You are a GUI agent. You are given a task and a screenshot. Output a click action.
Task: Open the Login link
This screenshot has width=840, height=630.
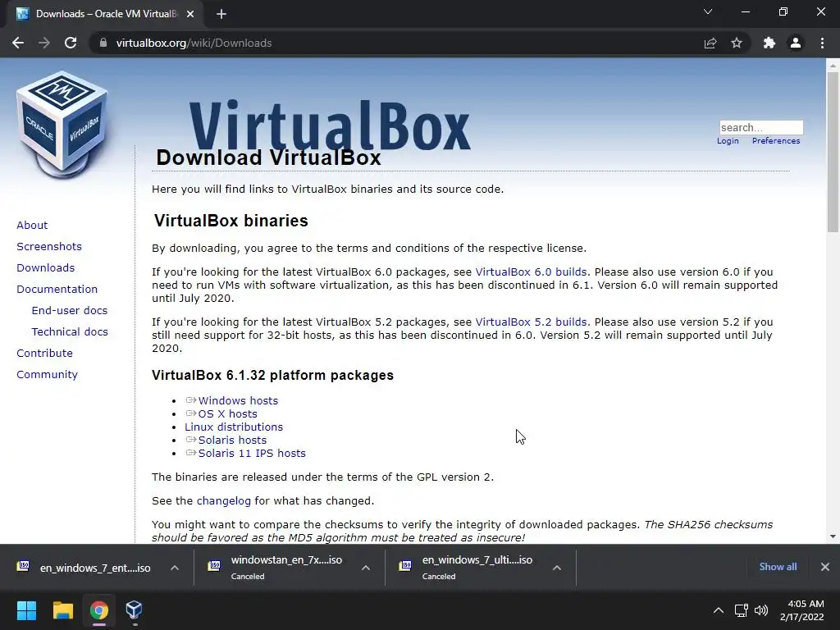pos(728,141)
